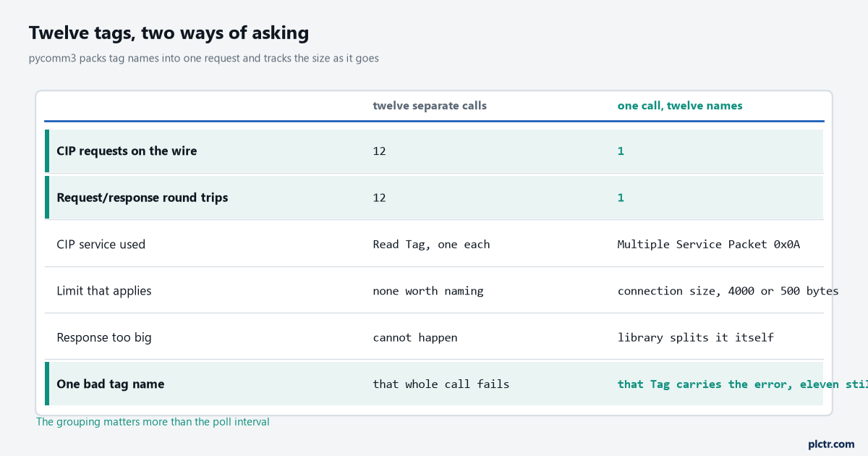Click the cell "that whole call fails"

point(441,384)
